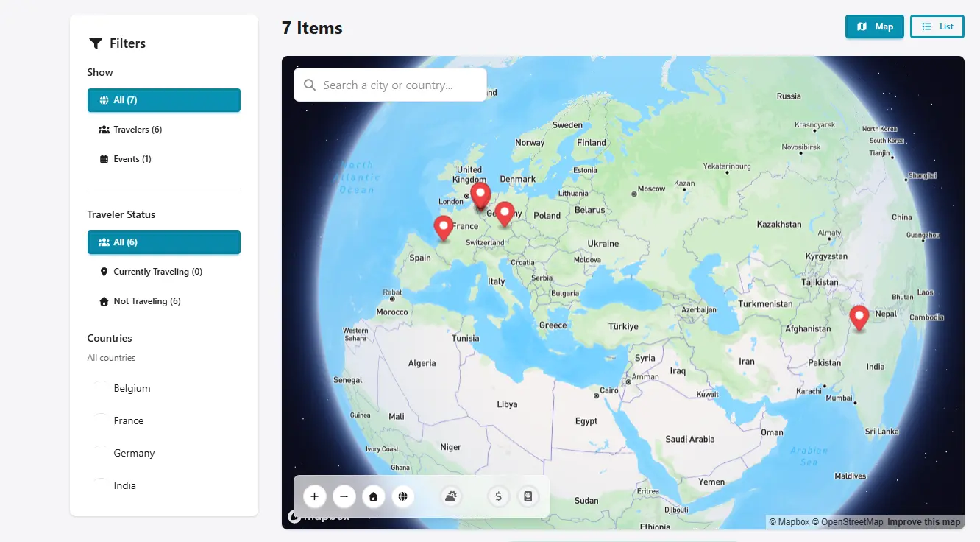The height and width of the screenshot is (542, 980).
Task: Click the 'Iran' map label
Action: tap(747, 362)
